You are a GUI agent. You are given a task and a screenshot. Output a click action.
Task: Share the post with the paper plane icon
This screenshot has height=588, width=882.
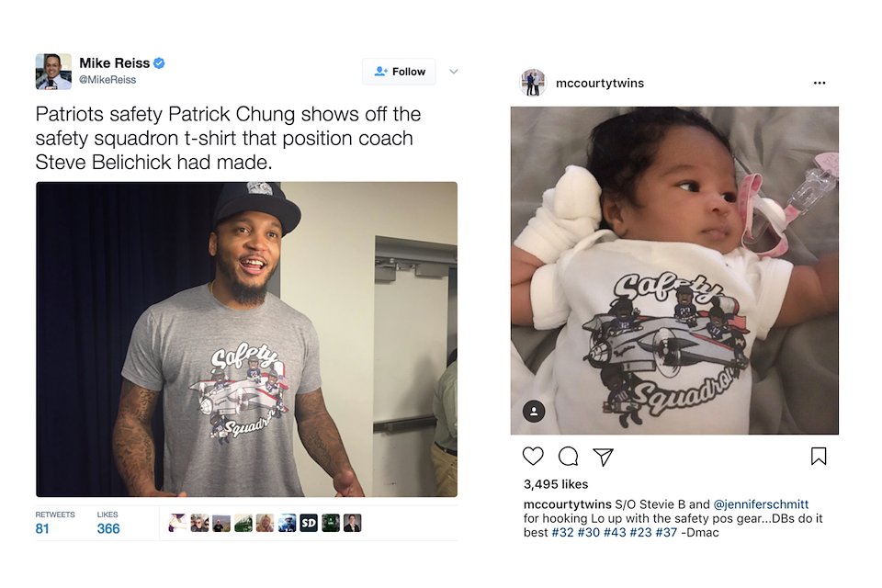point(603,457)
